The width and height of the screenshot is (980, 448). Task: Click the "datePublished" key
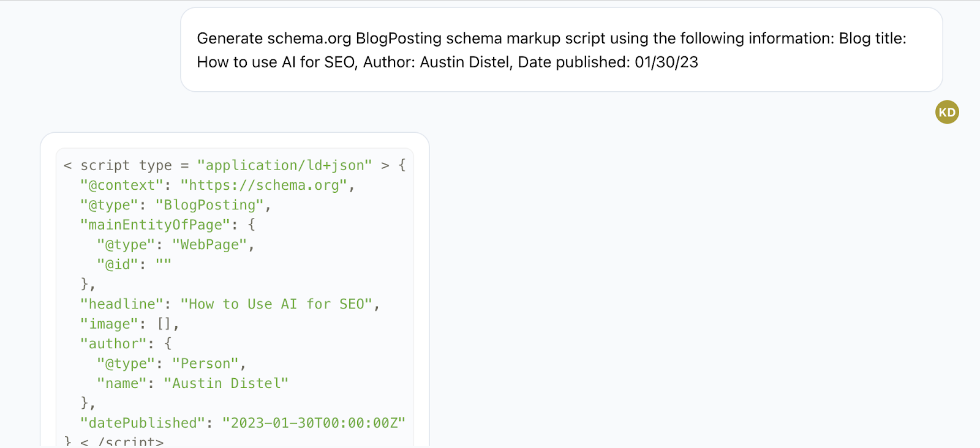click(143, 423)
